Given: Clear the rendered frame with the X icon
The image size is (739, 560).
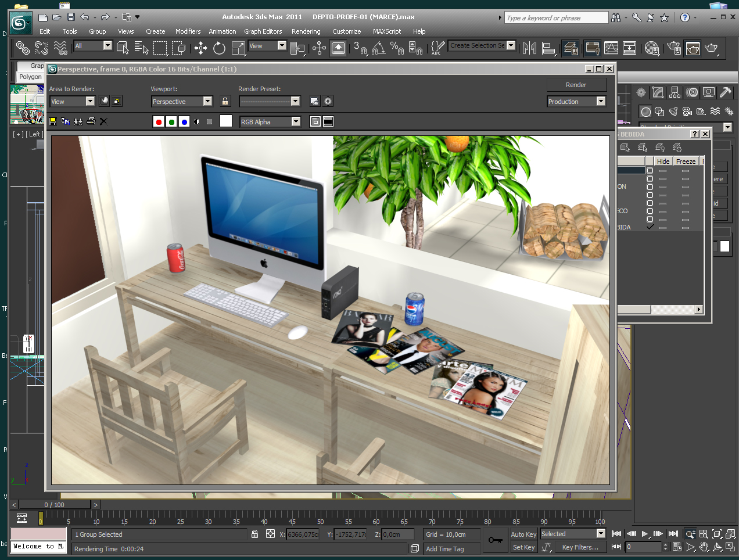Looking at the screenshot, I should point(103,121).
